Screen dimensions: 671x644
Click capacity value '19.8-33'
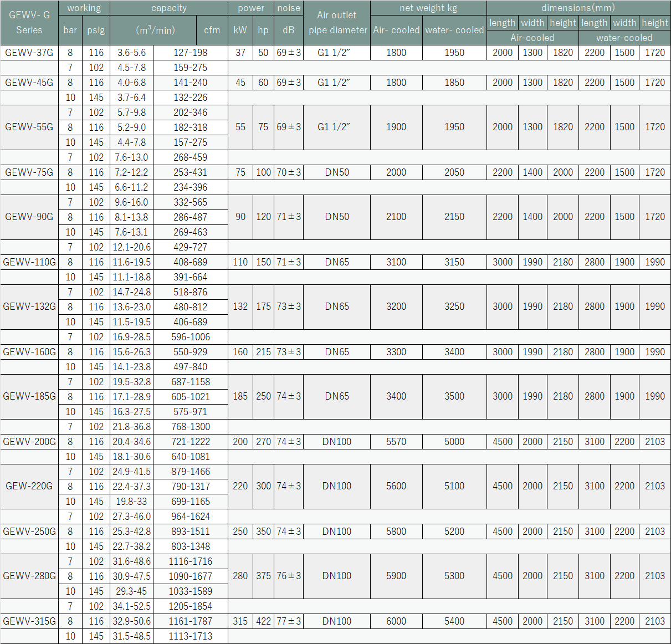(132, 502)
